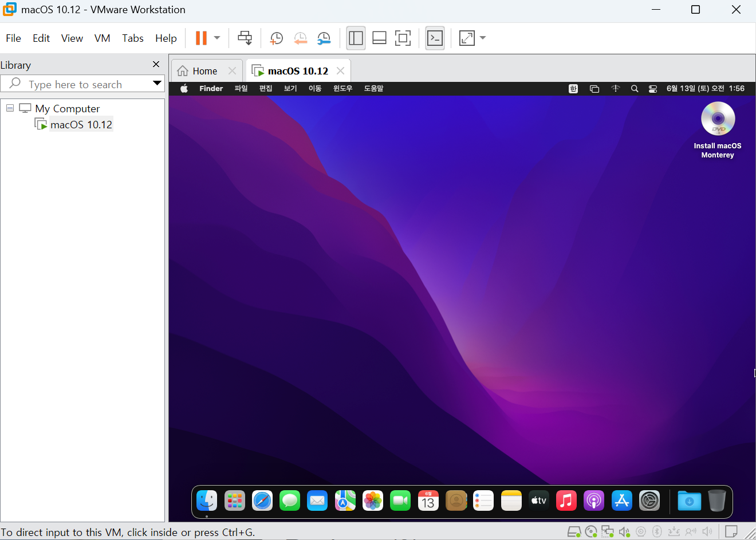Open the Help menu in VMware
The height and width of the screenshot is (540, 756).
[166, 38]
